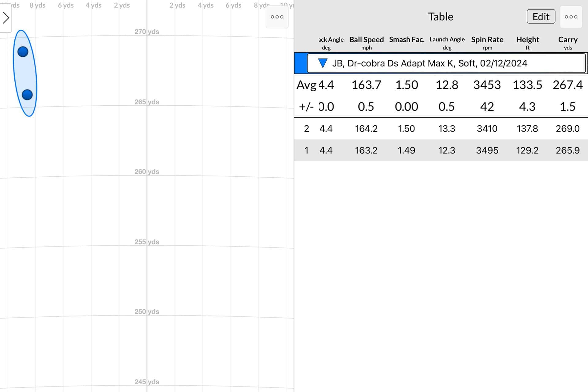Open the dispersion chart options menu

pos(277,17)
